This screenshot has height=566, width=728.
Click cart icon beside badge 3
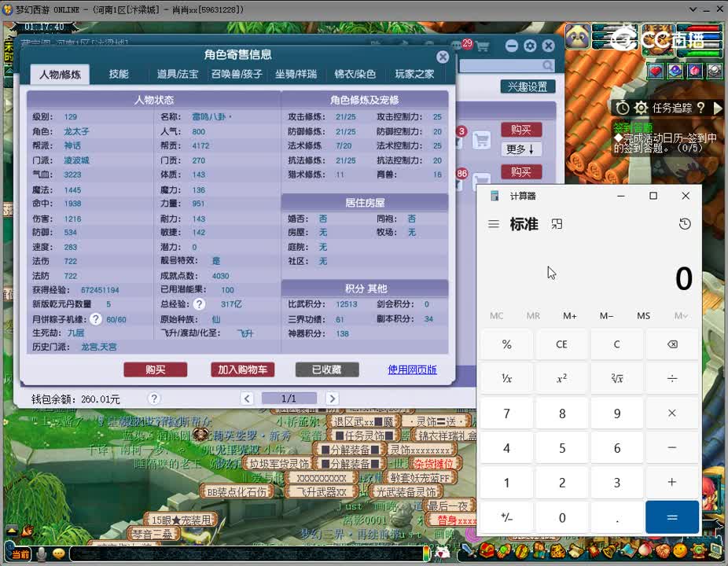(481, 140)
